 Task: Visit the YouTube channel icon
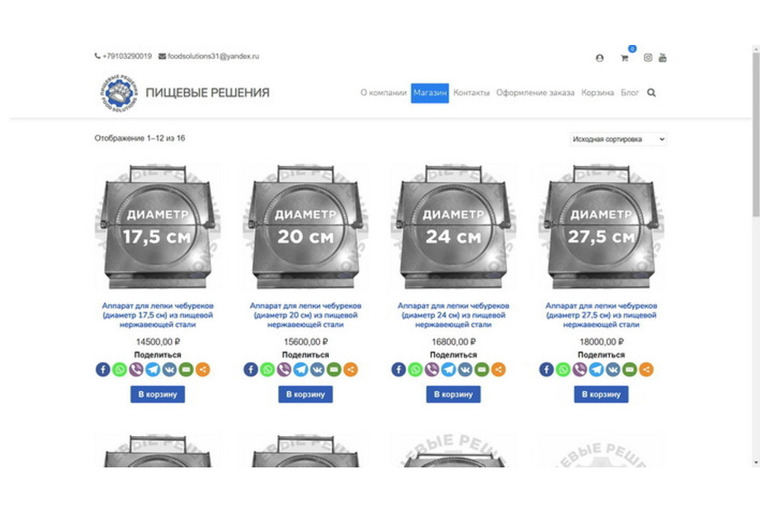(662, 57)
